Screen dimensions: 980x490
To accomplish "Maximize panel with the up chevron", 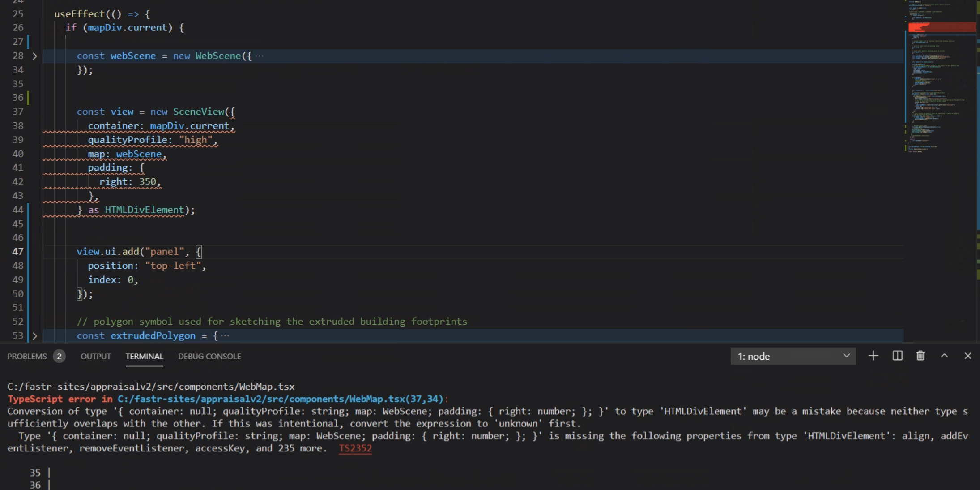I will point(944,356).
